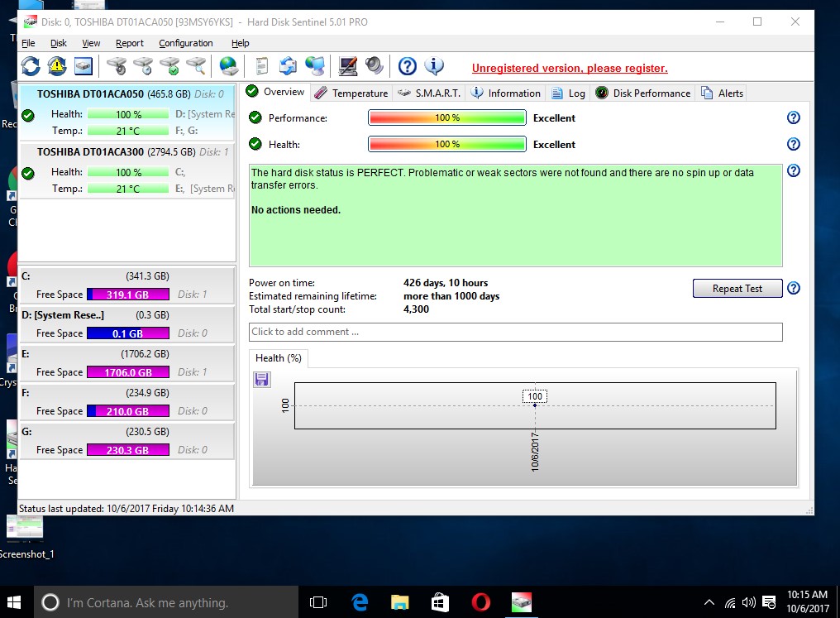This screenshot has width=840, height=618.
Task: Click the grey speaker toolbar icon
Action: pos(374,66)
